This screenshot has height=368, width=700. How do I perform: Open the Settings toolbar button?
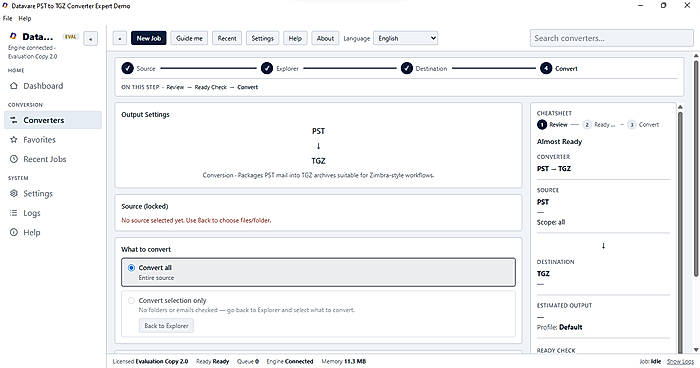click(262, 38)
